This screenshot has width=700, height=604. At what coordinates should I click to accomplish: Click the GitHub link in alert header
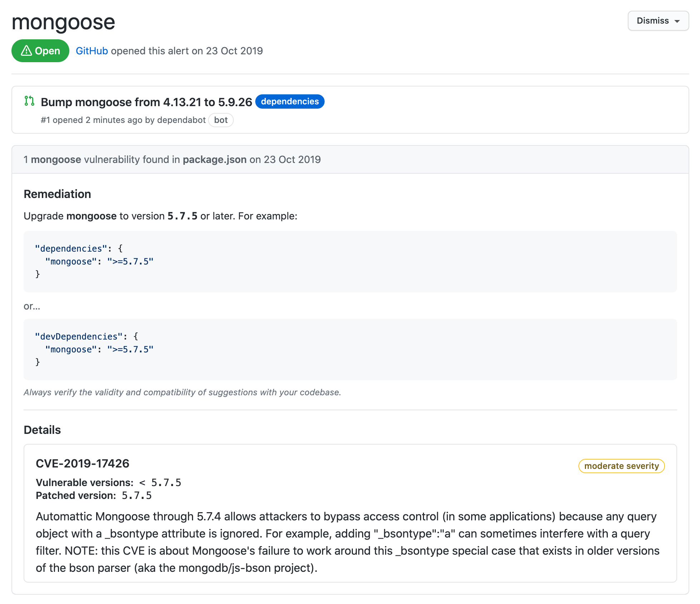click(92, 51)
